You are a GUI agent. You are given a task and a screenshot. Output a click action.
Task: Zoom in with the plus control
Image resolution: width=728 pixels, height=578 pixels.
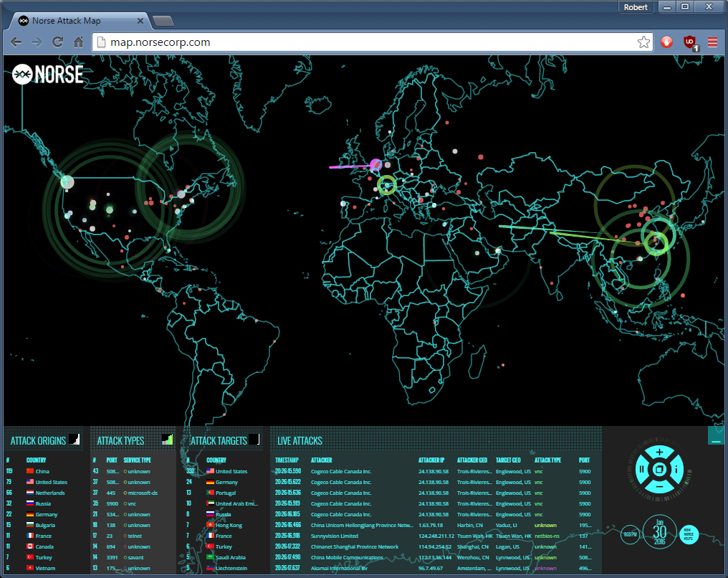pyautogui.click(x=659, y=452)
